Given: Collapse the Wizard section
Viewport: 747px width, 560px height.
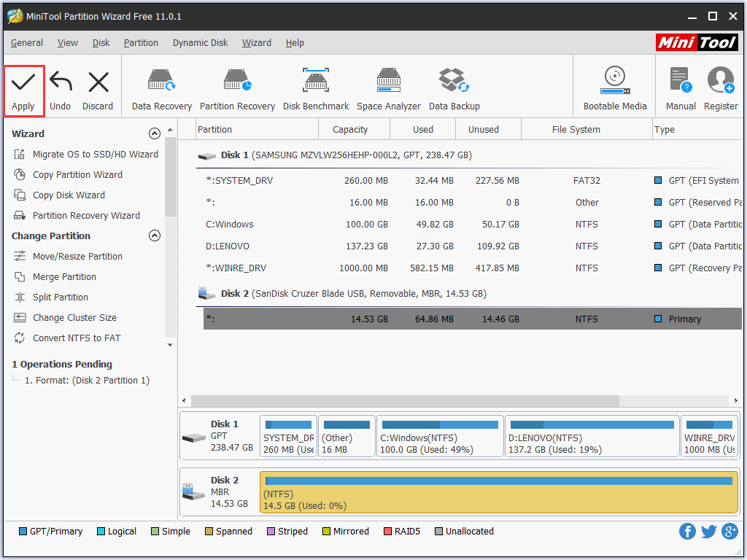Looking at the screenshot, I should [x=155, y=133].
